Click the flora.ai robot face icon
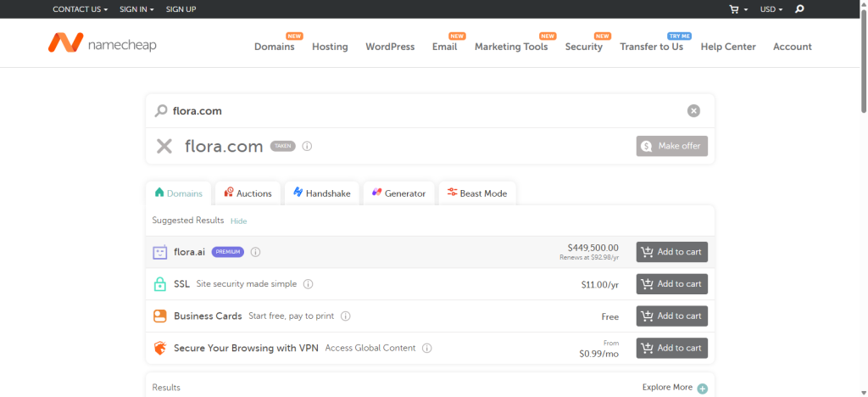 click(x=160, y=252)
